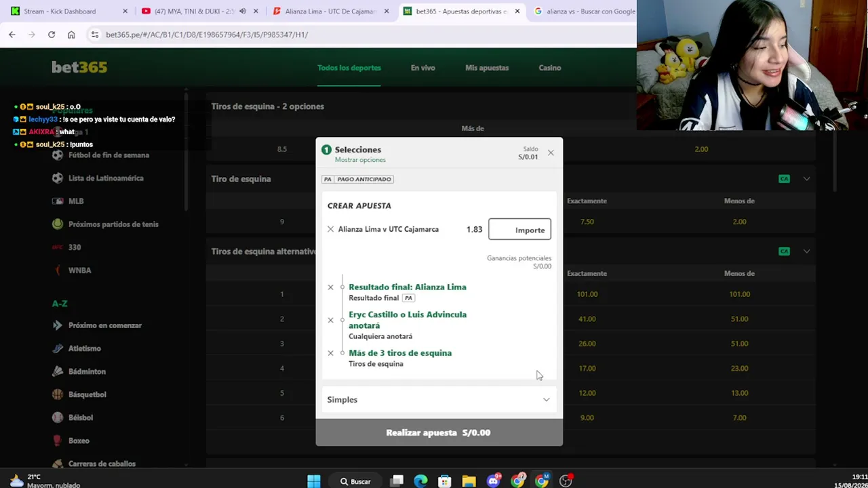Select Exactamente 101.00 for 1 alternative corner
The height and width of the screenshot is (488, 868).
click(x=587, y=294)
